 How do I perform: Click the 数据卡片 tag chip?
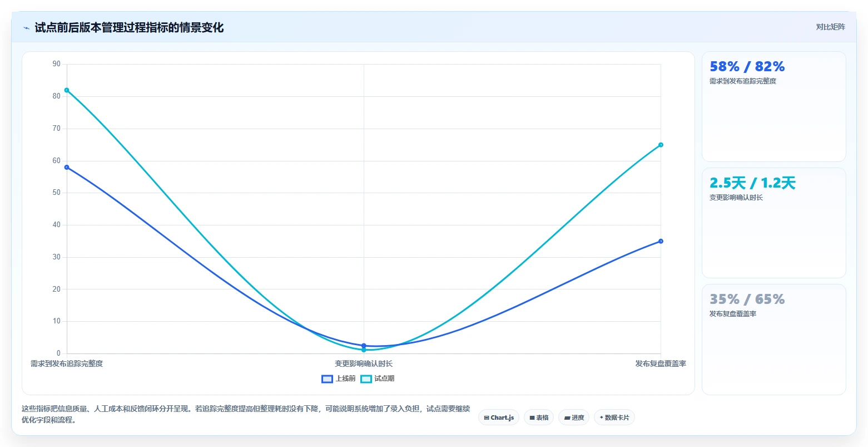tap(614, 417)
